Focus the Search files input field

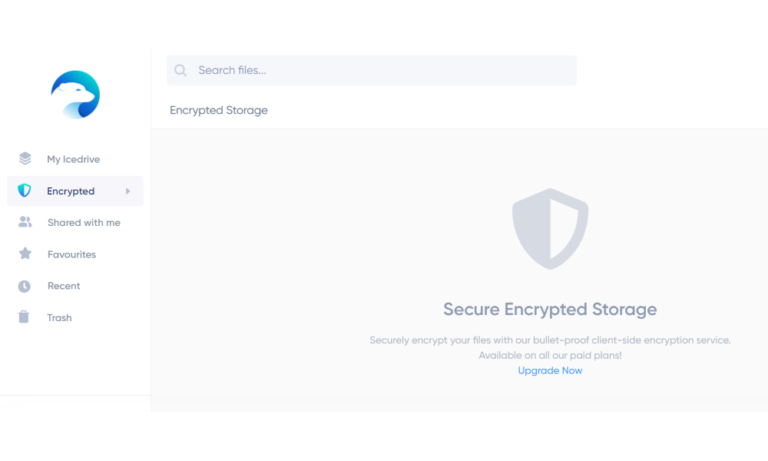(372, 71)
